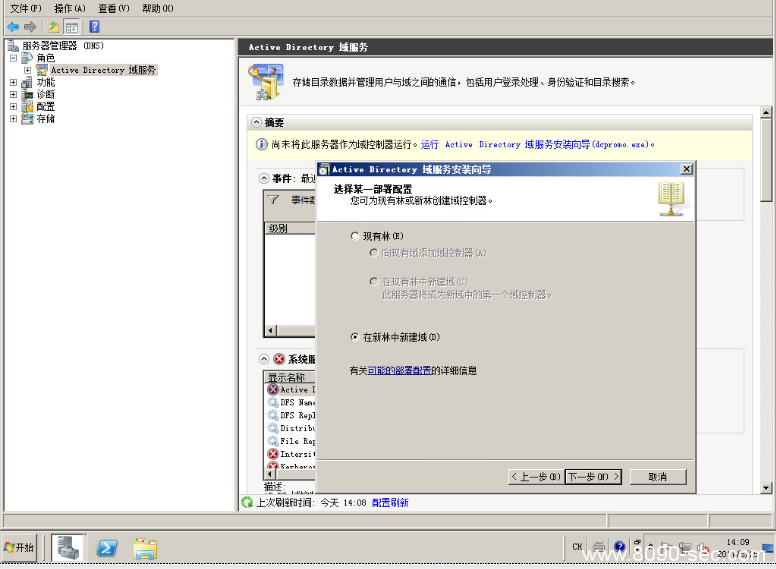
Task: Select the DFS Repl service row
Action: tap(291, 415)
